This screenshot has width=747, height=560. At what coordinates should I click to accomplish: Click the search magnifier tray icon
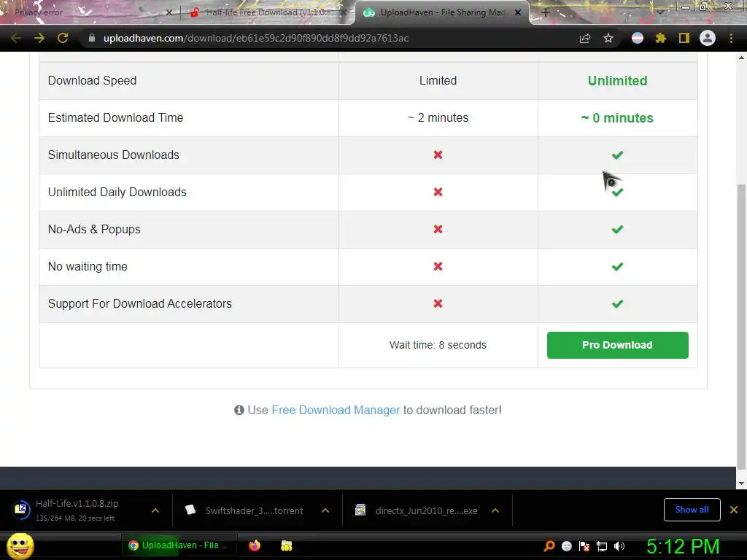(549, 545)
